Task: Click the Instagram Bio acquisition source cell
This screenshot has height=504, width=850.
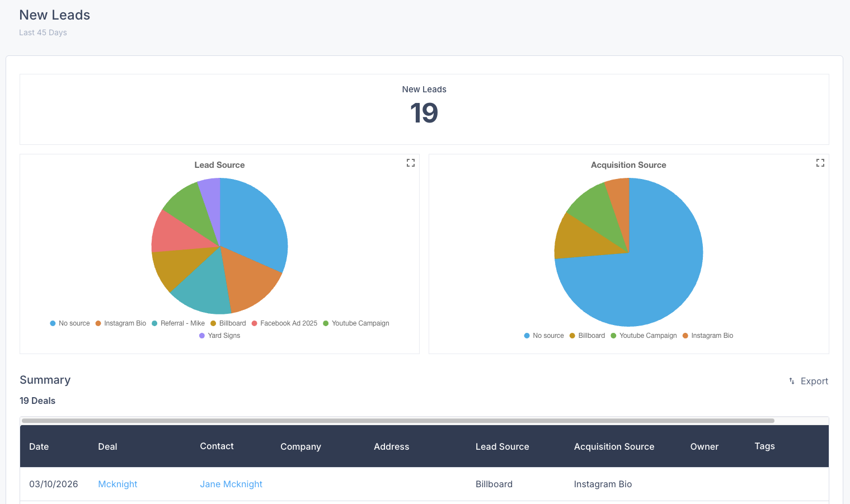Action: [603, 484]
